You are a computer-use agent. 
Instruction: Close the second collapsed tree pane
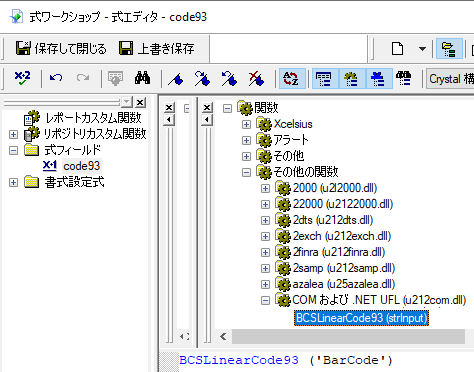[x=207, y=107]
